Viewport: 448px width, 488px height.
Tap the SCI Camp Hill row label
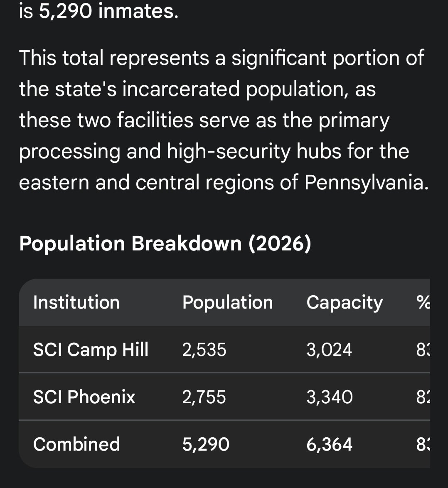tap(91, 350)
